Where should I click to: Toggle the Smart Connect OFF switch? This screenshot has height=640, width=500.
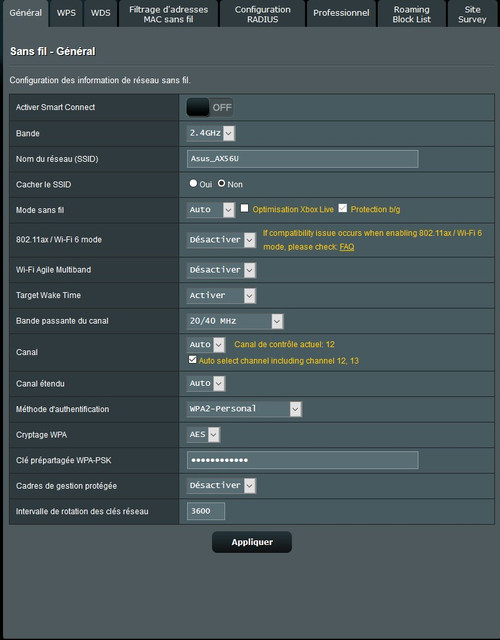point(210,107)
